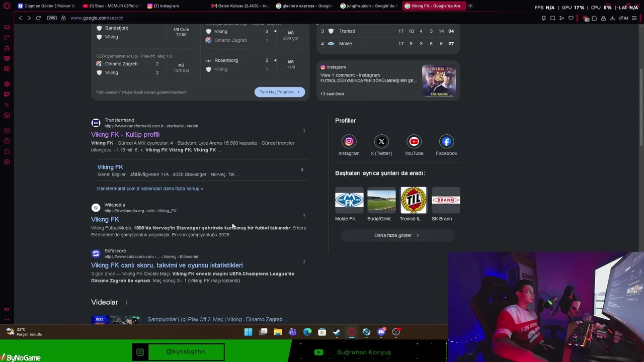Image resolution: width=644 pixels, height=362 pixels.
Task: Switch to the Gelen Kutusu Gmail tab
Action: [240, 6]
